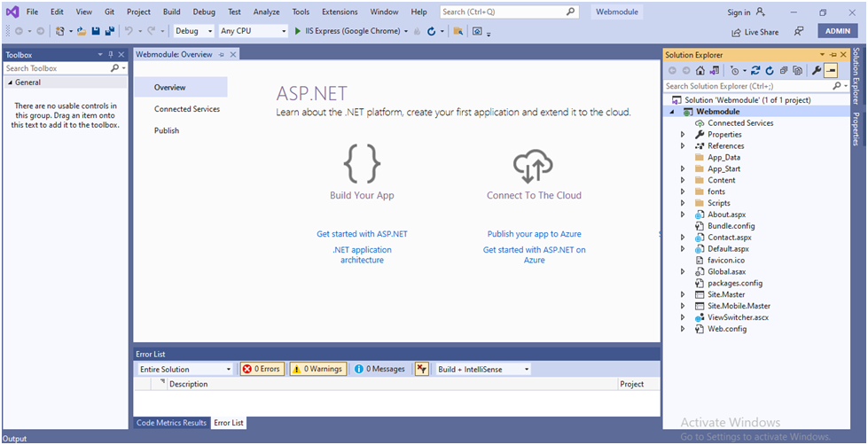Click the Home icon in Solution Explorer

click(700, 70)
